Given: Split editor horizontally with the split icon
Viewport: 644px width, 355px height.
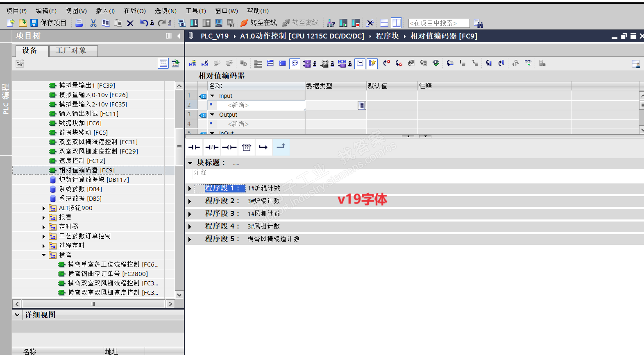Looking at the screenshot, I should (384, 23).
